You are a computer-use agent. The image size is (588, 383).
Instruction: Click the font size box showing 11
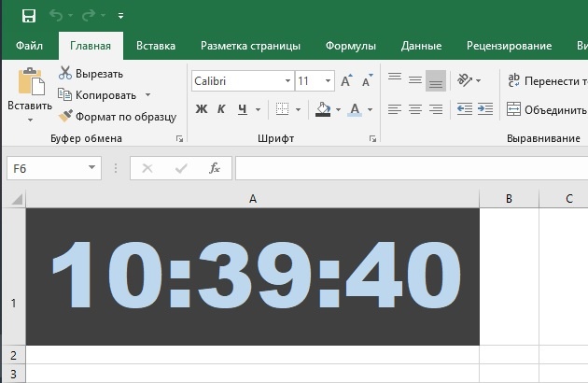pos(309,81)
